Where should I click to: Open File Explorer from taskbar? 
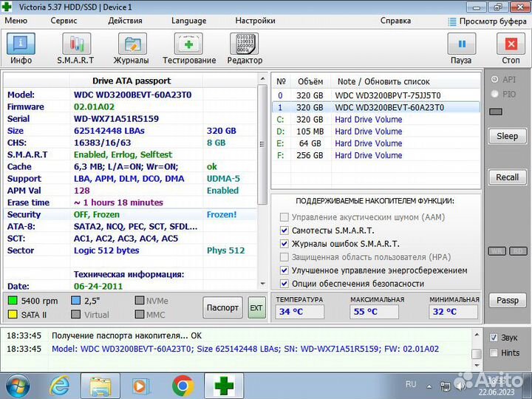coord(100,386)
